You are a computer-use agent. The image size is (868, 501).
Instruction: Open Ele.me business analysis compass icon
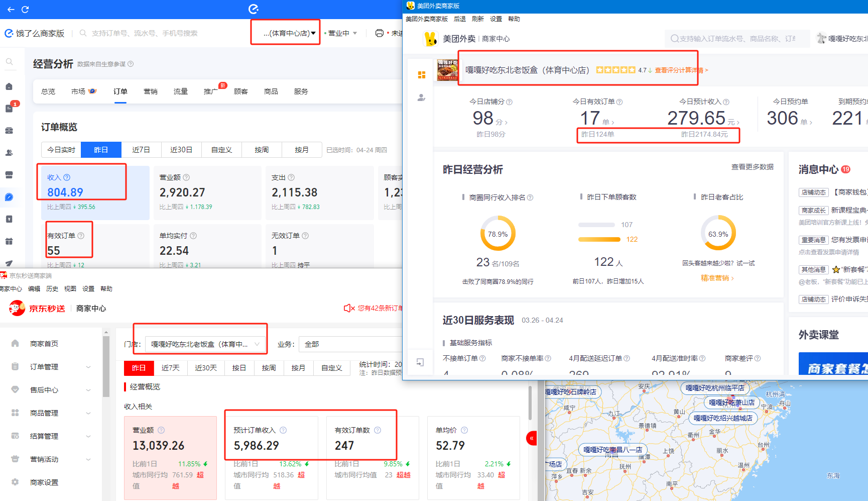[x=9, y=197]
